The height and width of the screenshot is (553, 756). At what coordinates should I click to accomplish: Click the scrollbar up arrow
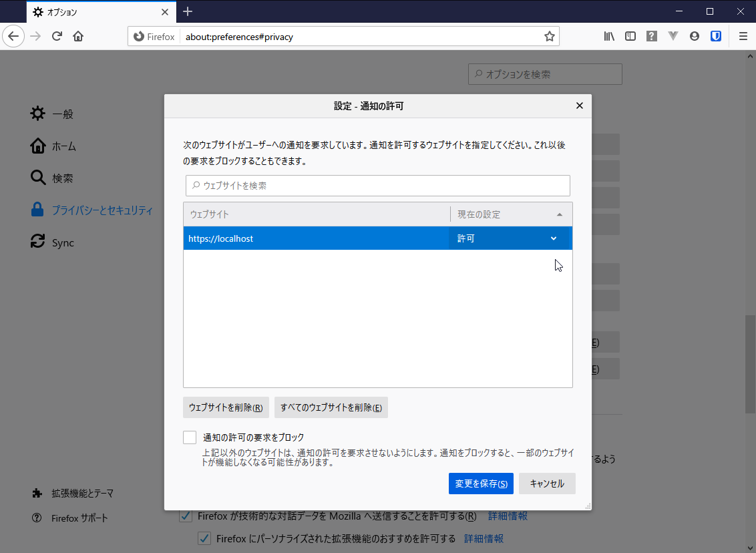[x=750, y=56]
